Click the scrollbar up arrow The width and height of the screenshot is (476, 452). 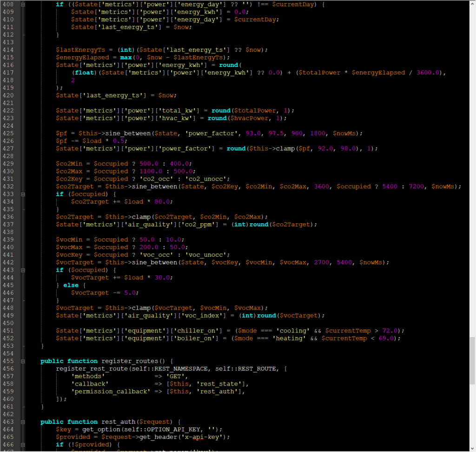tap(472, 4)
